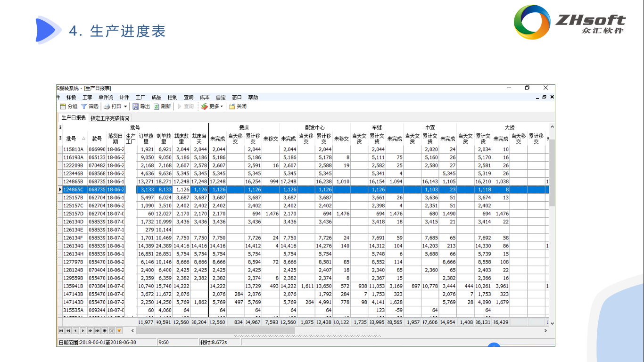
Task: Click the 款号 column header
Action: tap(97, 139)
